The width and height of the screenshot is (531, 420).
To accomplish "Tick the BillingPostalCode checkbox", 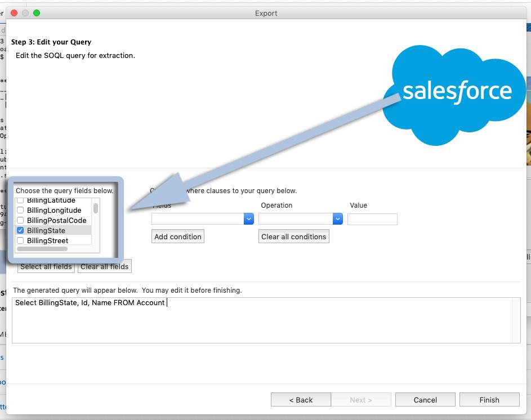I will 20,221.
